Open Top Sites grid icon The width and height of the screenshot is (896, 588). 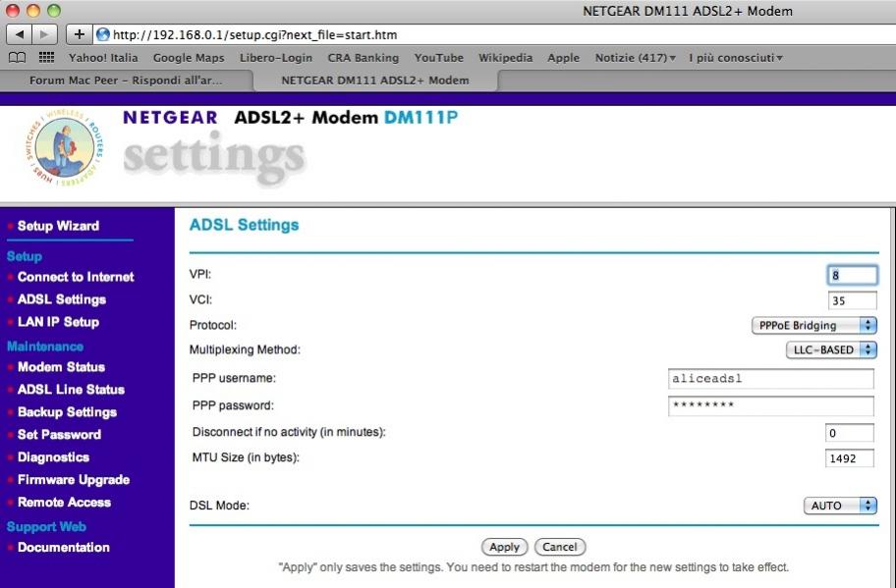pos(46,58)
